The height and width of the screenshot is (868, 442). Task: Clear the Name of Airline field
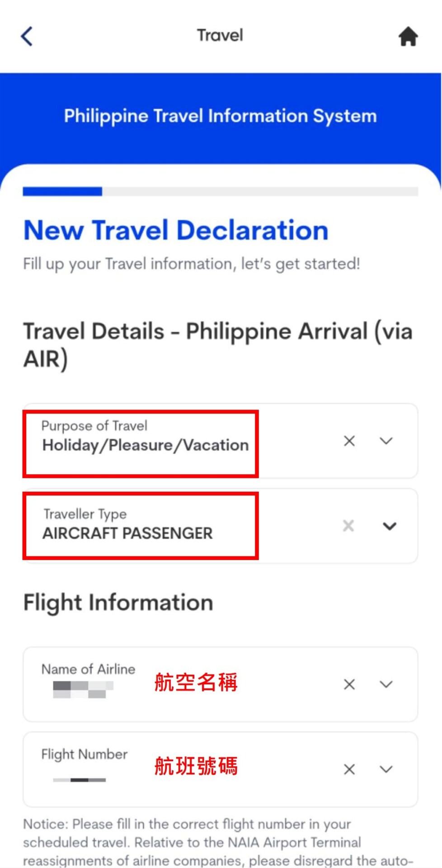(349, 684)
